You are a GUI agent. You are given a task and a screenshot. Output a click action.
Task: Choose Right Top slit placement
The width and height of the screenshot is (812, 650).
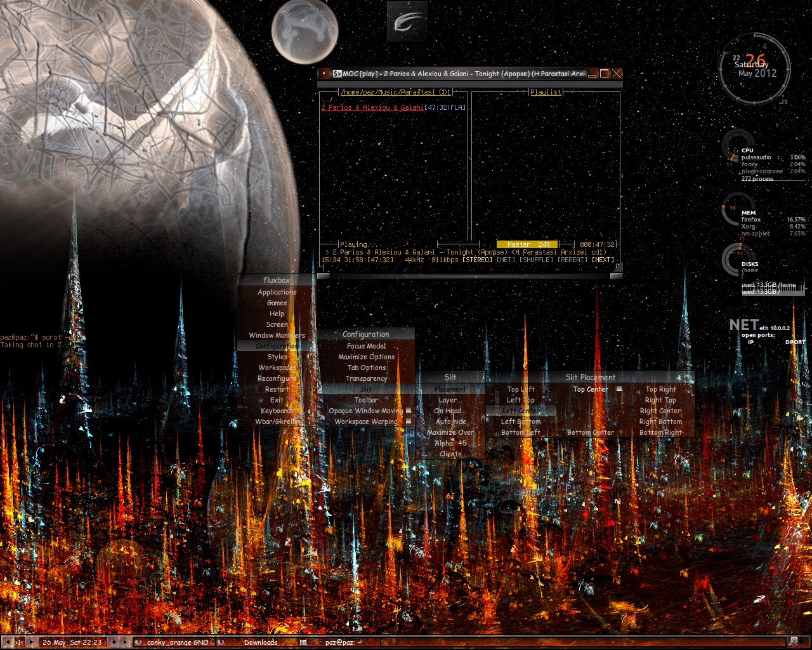[x=660, y=400]
